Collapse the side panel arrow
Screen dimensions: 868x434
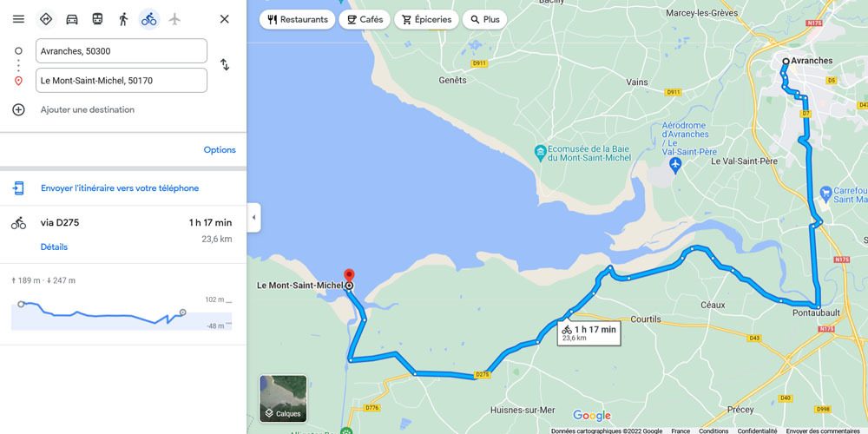(254, 218)
